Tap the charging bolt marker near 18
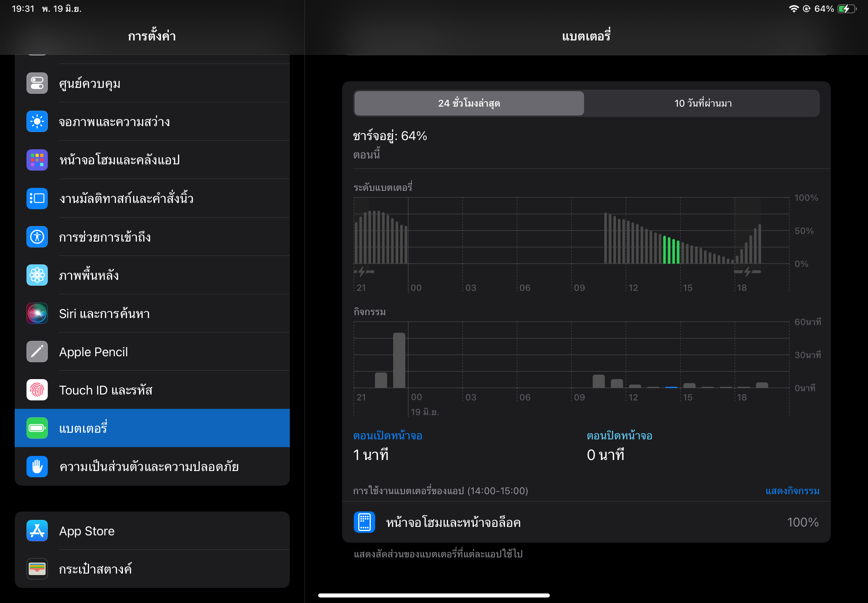The height and width of the screenshot is (603, 868). point(747,272)
